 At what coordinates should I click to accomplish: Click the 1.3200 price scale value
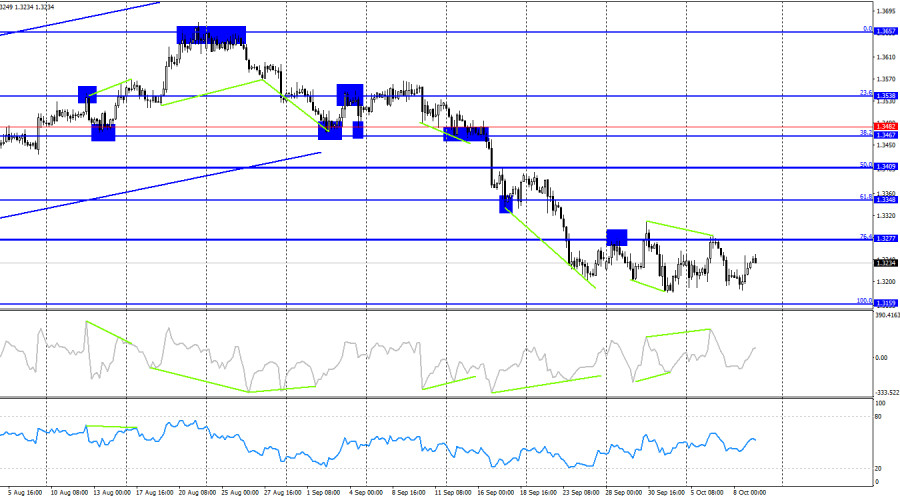[x=886, y=281]
